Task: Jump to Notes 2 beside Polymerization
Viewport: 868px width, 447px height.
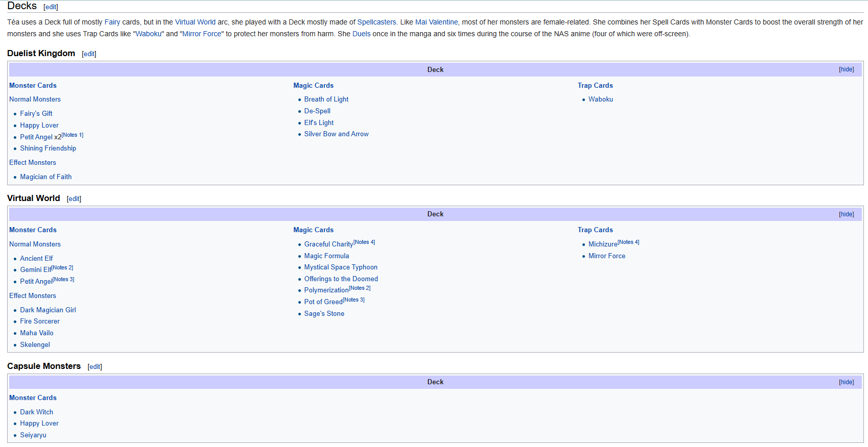Action: point(360,288)
